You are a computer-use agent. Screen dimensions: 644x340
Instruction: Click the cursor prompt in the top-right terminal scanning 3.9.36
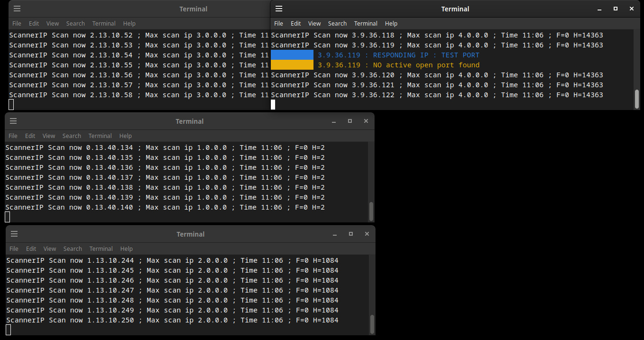pos(273,104)
